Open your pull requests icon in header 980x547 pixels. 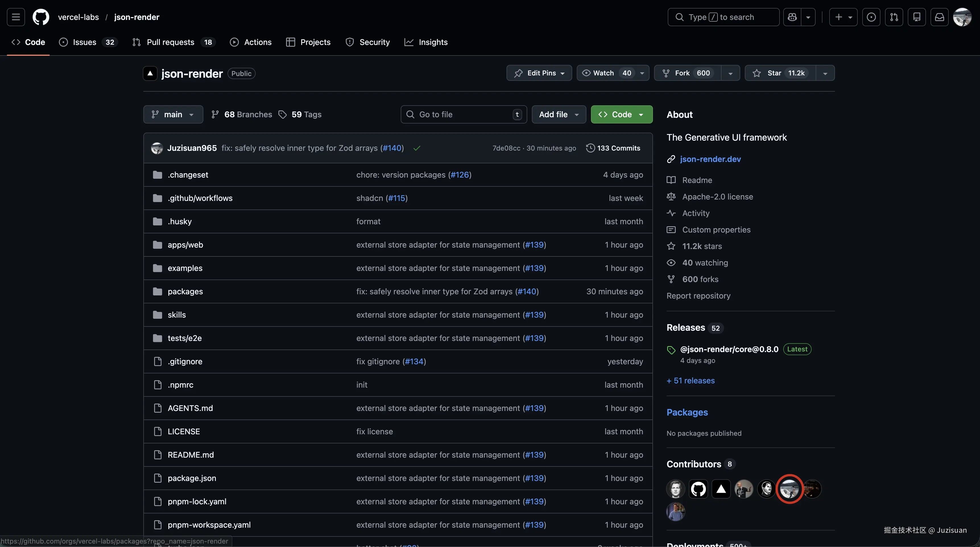pyautogui.click(x=894, y=17)
